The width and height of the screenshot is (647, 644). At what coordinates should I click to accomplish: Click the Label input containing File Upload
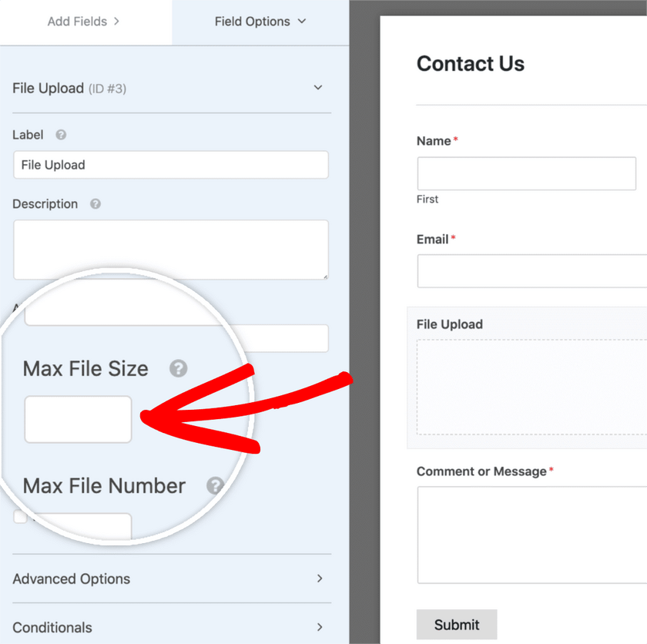[x=171, y=165]
